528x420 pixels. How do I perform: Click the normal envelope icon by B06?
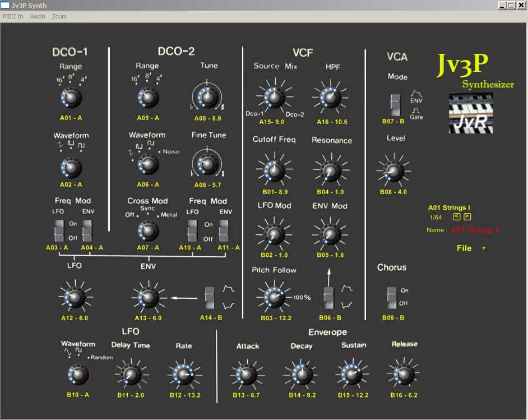pyautogui.click(x=347, y=289)
